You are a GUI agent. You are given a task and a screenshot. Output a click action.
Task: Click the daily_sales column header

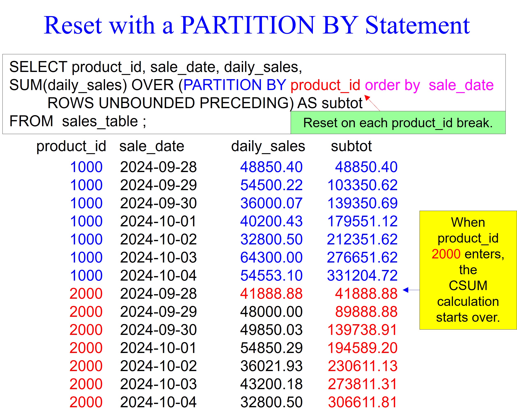(x=268, y=146)
